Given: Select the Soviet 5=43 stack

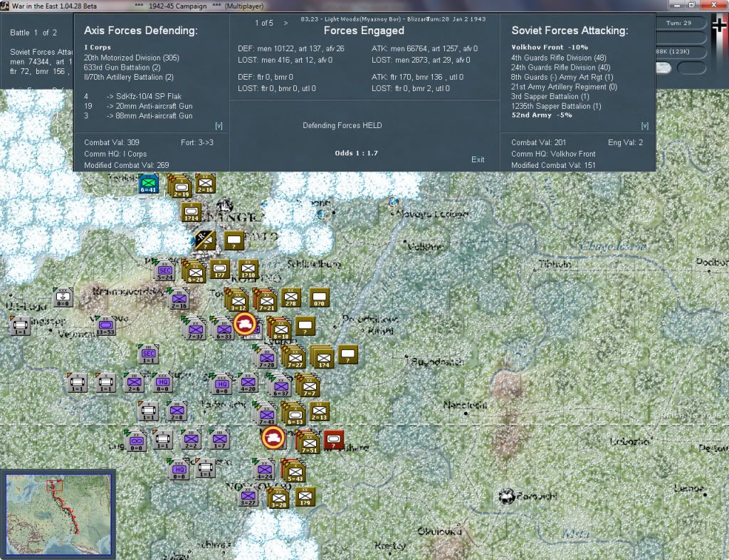Looking at the screenshot, I should pyautogui.click(x=294, y=471).
